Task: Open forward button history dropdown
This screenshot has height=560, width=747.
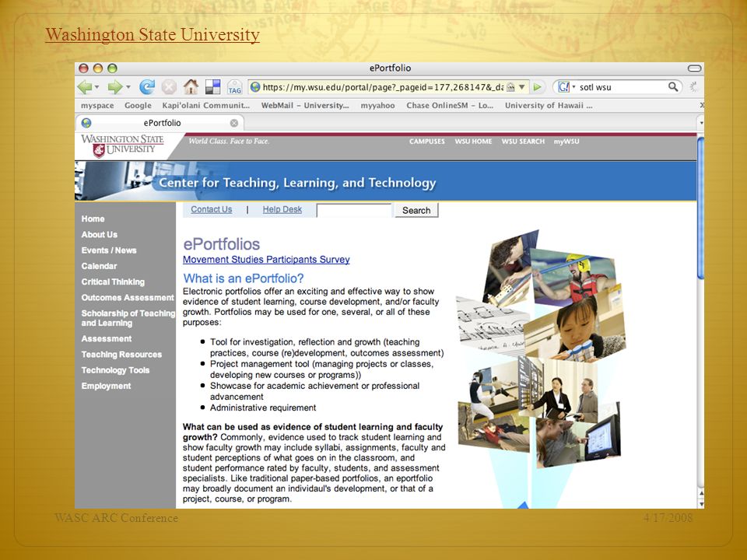Action: pos(128,87)
